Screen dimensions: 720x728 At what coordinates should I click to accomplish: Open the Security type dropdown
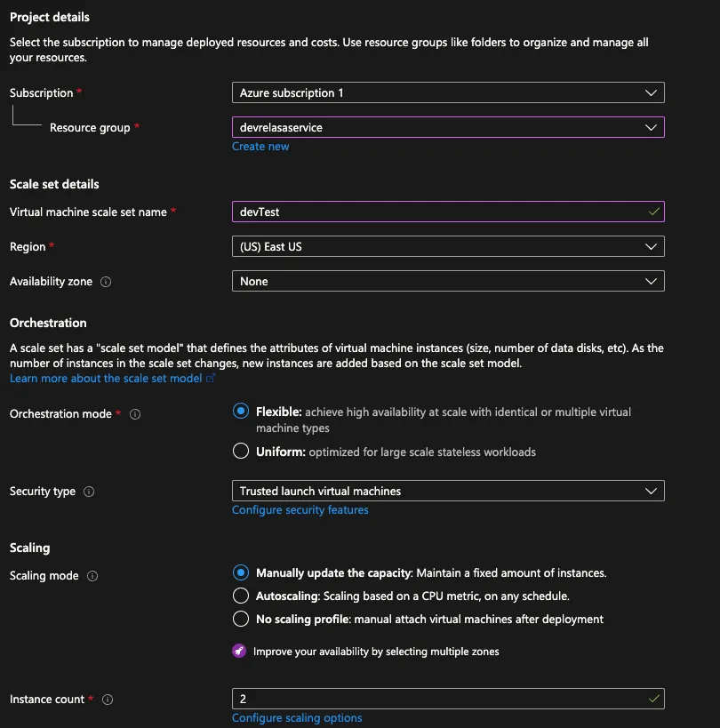(x=447, y=491)
